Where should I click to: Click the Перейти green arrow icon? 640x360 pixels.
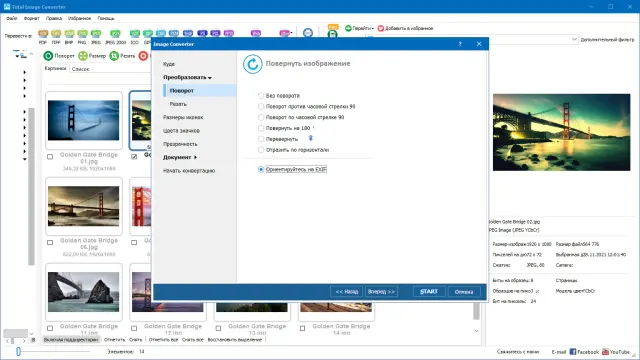[348, 28]
